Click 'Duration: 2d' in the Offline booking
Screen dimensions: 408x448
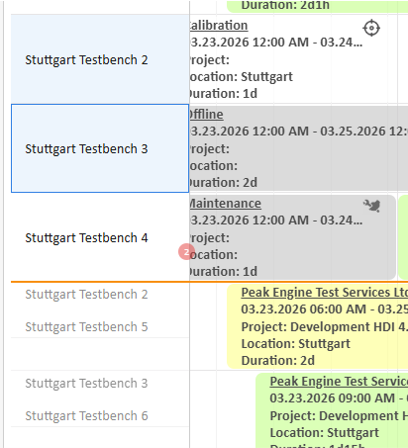223,182
